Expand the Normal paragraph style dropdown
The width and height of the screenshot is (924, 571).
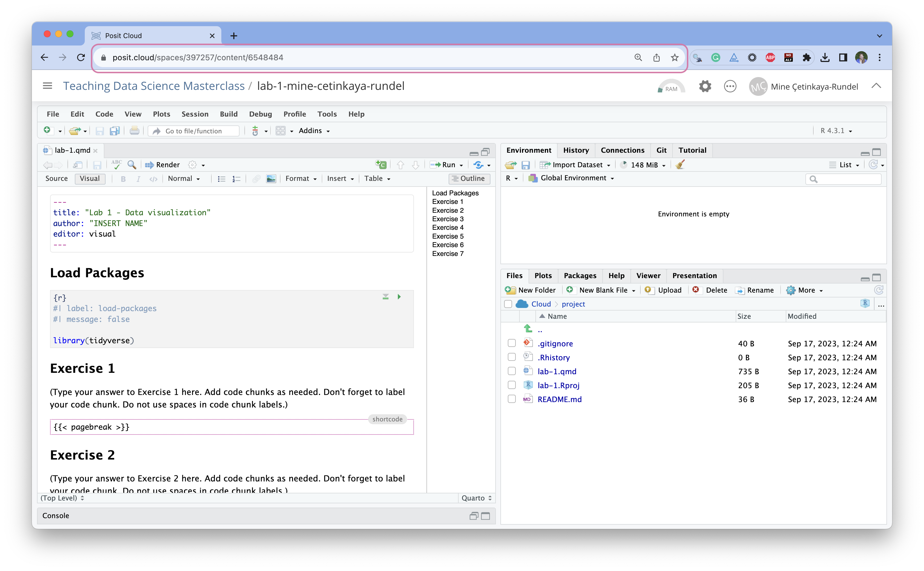click(183, 179)
